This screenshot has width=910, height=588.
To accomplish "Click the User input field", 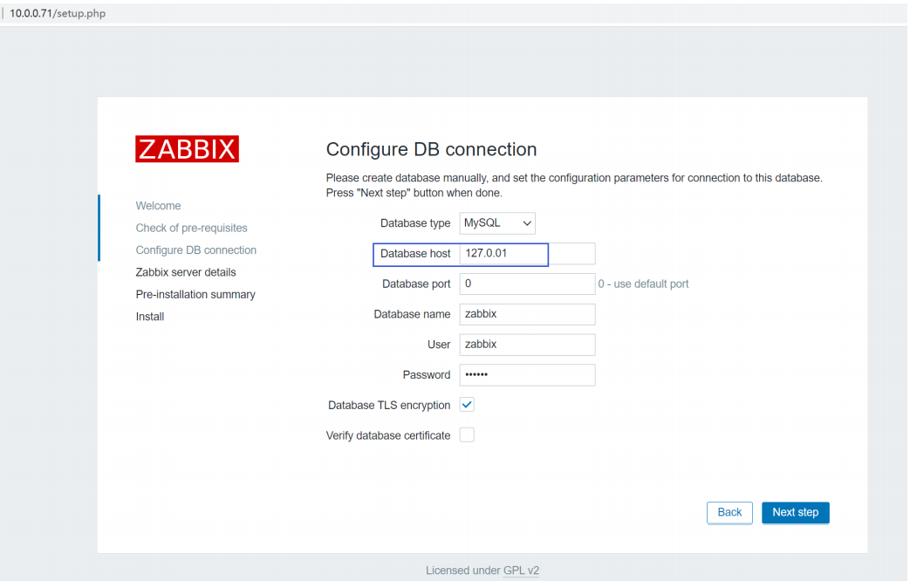I will tap(527, 345).
